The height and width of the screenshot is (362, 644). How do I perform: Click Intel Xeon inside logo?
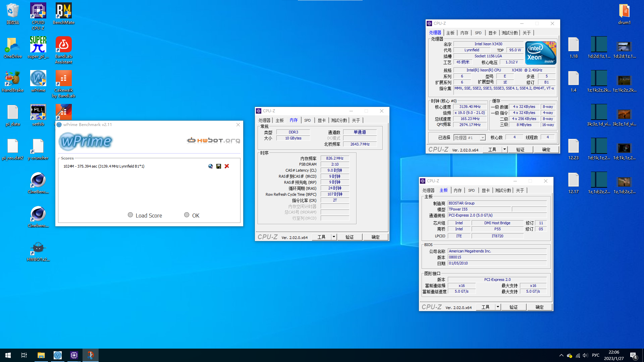pyautogui.click(x=541, y=53)
